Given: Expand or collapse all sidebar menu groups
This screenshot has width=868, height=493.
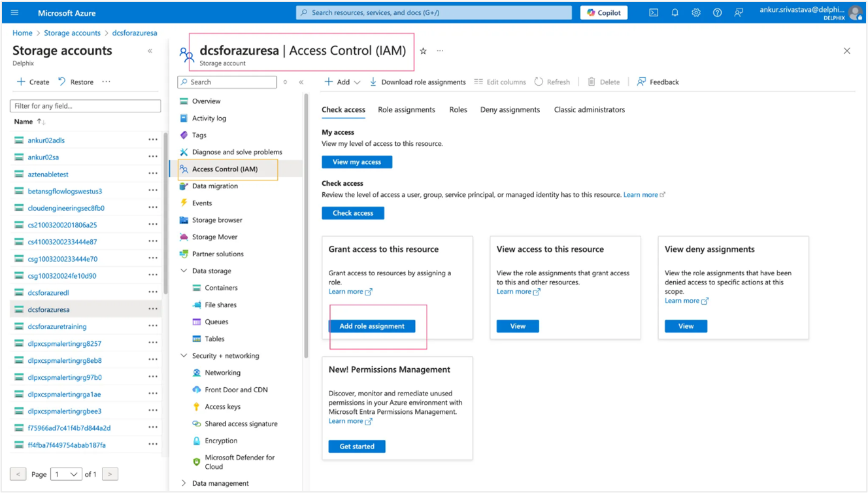Looking at the screenshot, I should [285, 82].
